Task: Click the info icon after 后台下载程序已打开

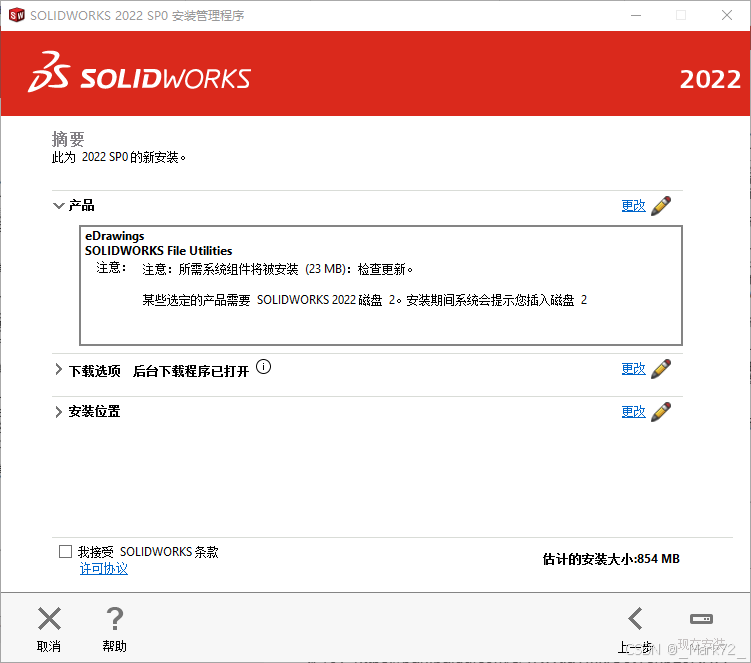Action: coord(263,367)
